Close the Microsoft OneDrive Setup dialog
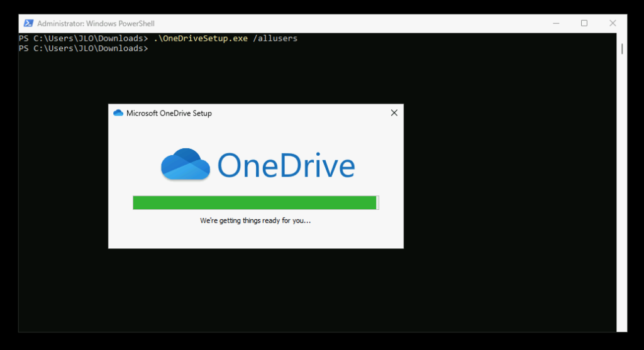Image resolution: width=644 pixels, height=350 pixels. (394, 113)
